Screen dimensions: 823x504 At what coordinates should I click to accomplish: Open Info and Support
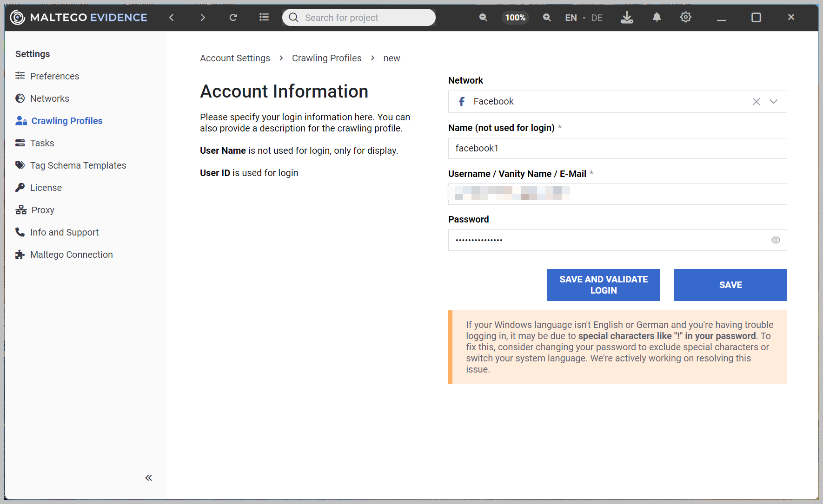64,232
